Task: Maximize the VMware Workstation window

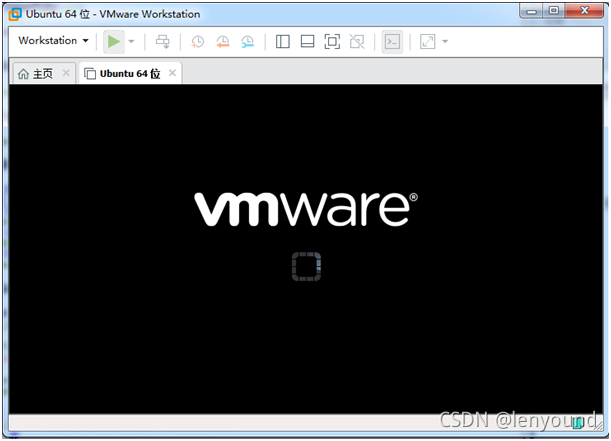Action: point(554,11)
